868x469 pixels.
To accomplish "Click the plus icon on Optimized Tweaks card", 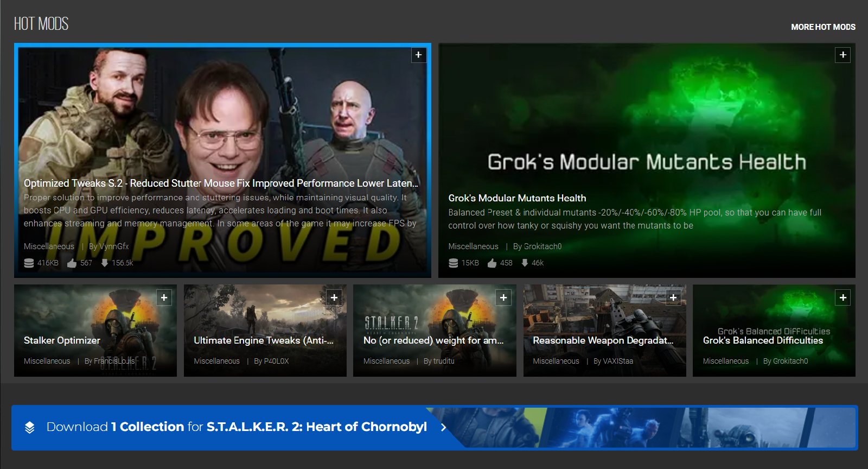I will pyautogui.click(x=418, y=55).
